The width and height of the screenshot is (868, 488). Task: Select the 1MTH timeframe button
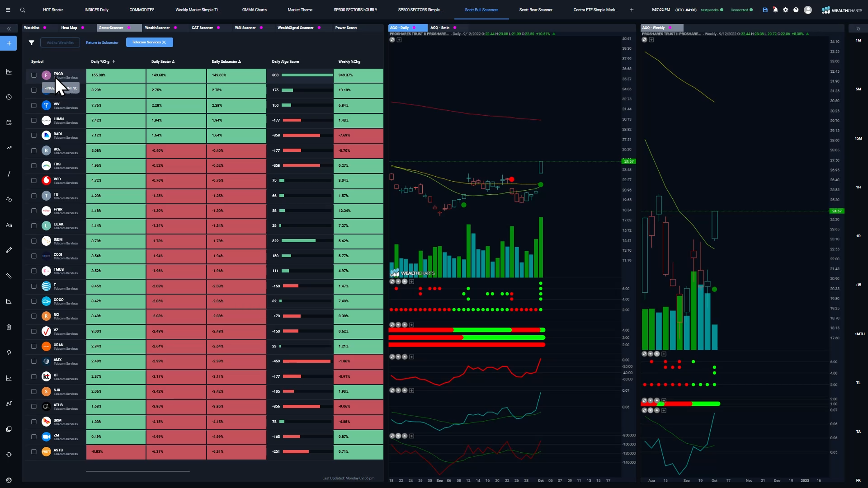tap(859, 334)
